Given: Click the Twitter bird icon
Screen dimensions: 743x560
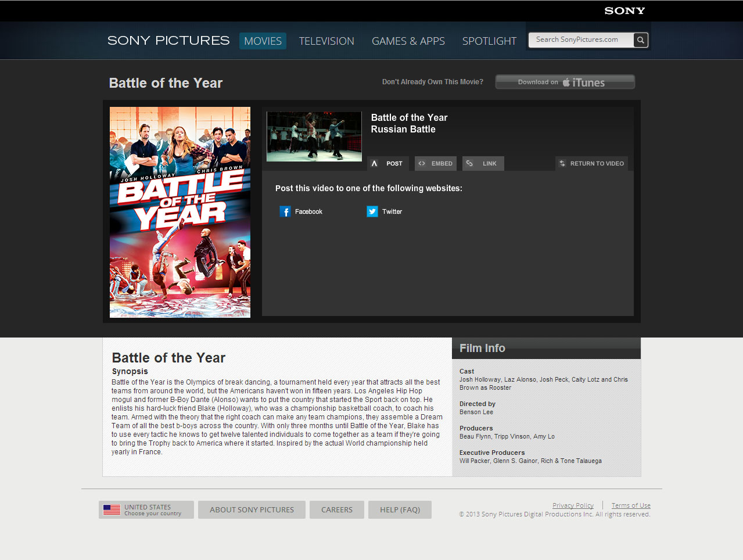Looking at the screenshot, I should (x=372, y=211).
